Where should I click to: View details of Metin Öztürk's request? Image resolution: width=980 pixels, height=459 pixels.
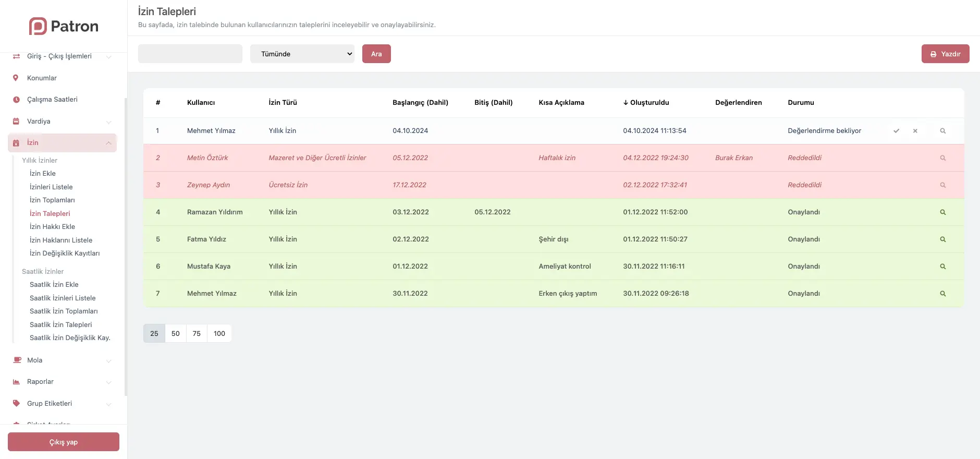tap(942, 158)
